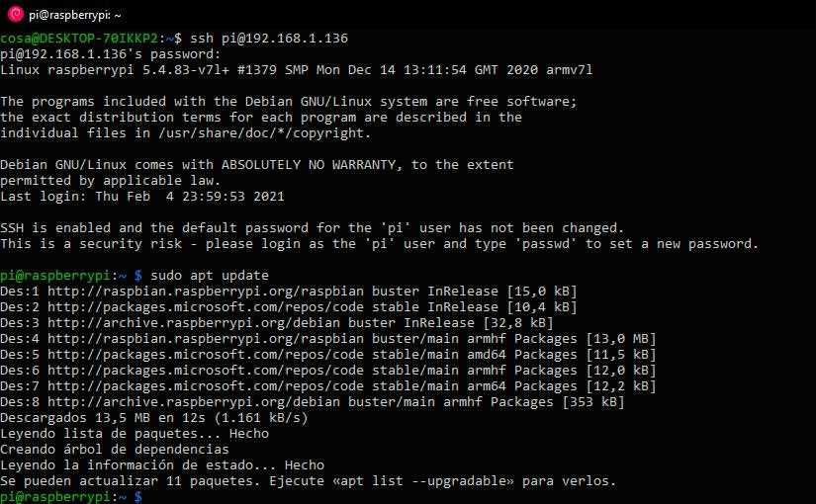816x504 pixels.
Task: Click the 'Descargados 13,5 MB' summary line
Action: (x=153, y=417)
